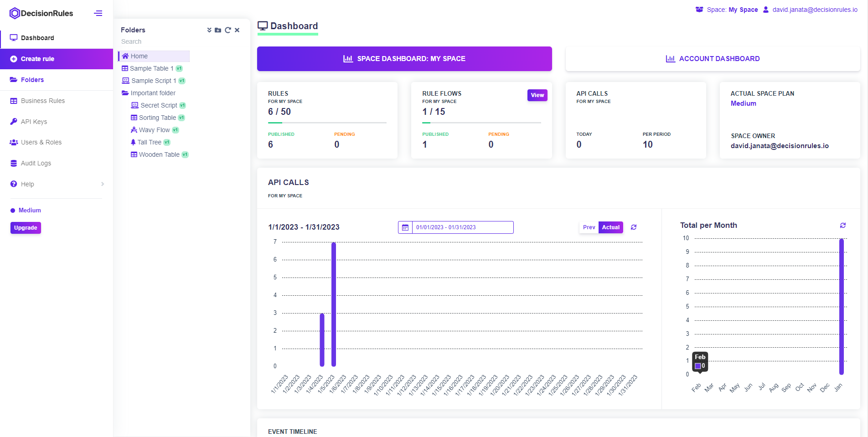Click the date range input field

coord(462,227)
